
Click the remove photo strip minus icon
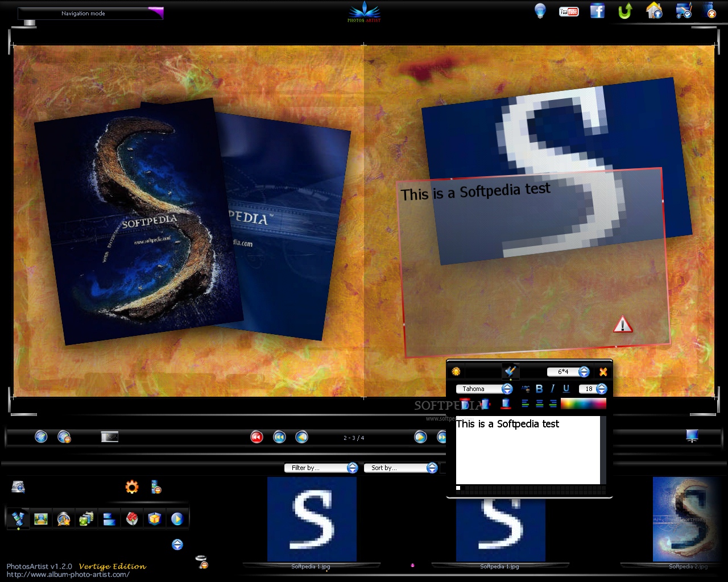[x=156, y=487]
